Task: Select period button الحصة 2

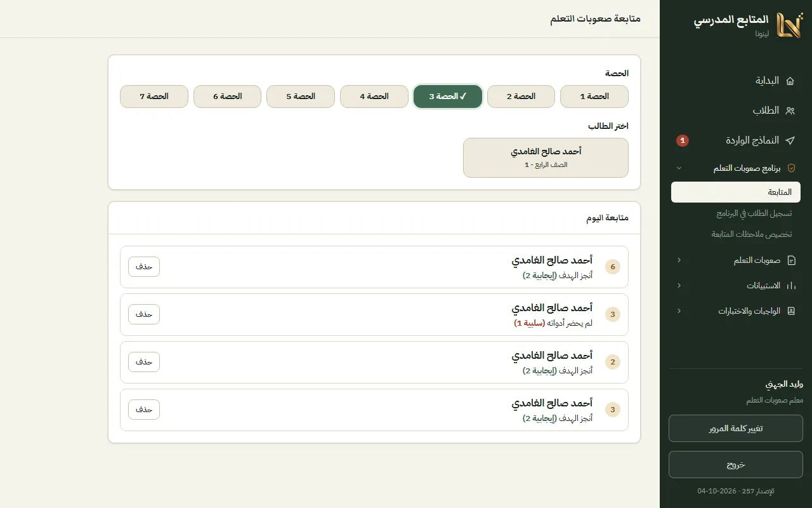Action: point(521,97)
